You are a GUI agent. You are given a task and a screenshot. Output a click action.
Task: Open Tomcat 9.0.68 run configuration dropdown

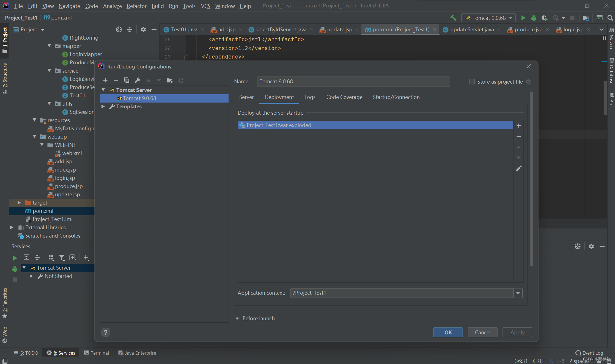pos(488,18)
